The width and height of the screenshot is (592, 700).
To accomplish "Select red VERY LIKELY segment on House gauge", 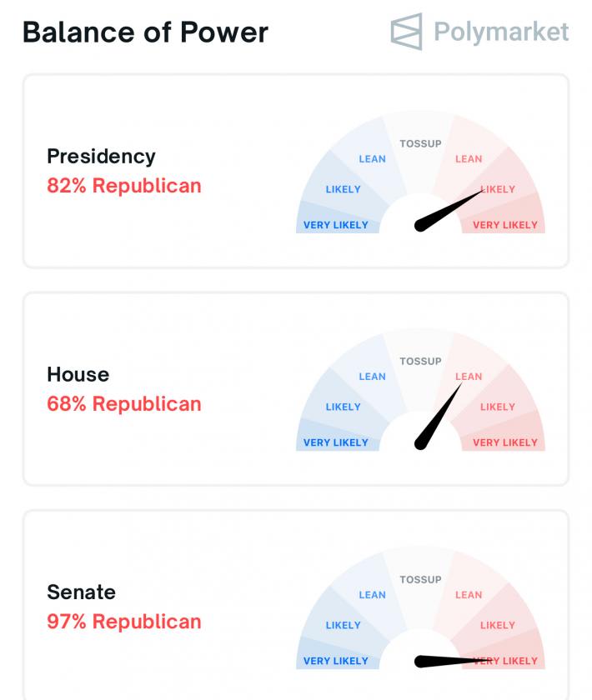I will point(505,442).
